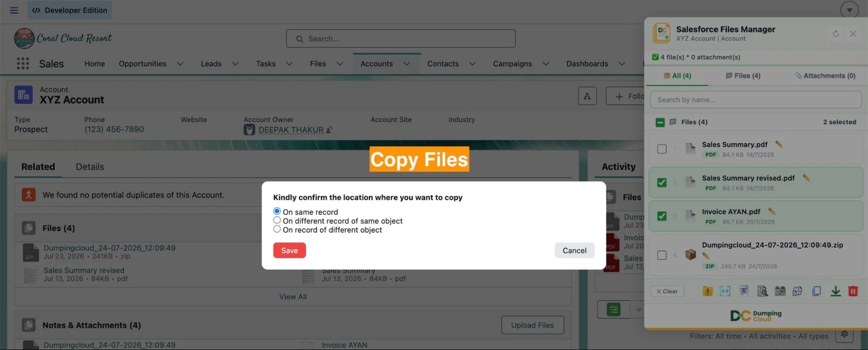This screenshot has width=868, height=350.
Task: Click the green task list icon under Activity
Action: [x=614, y=310]
